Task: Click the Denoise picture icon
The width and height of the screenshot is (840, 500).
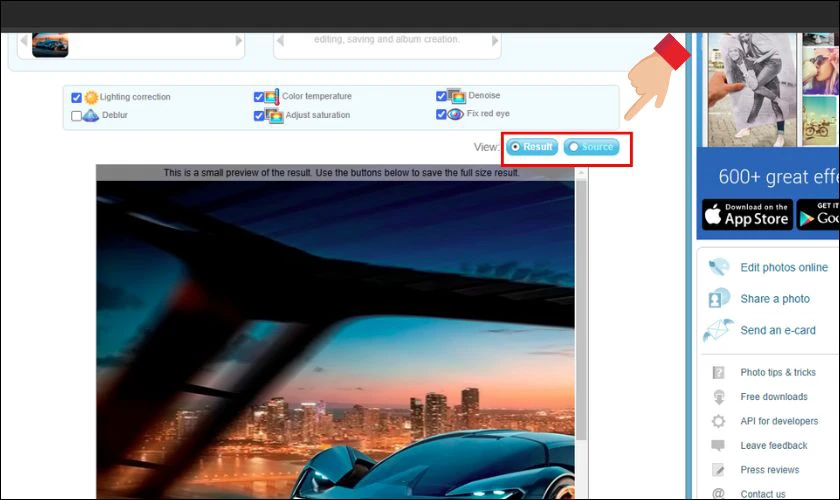Action: (x=456, y=96)
